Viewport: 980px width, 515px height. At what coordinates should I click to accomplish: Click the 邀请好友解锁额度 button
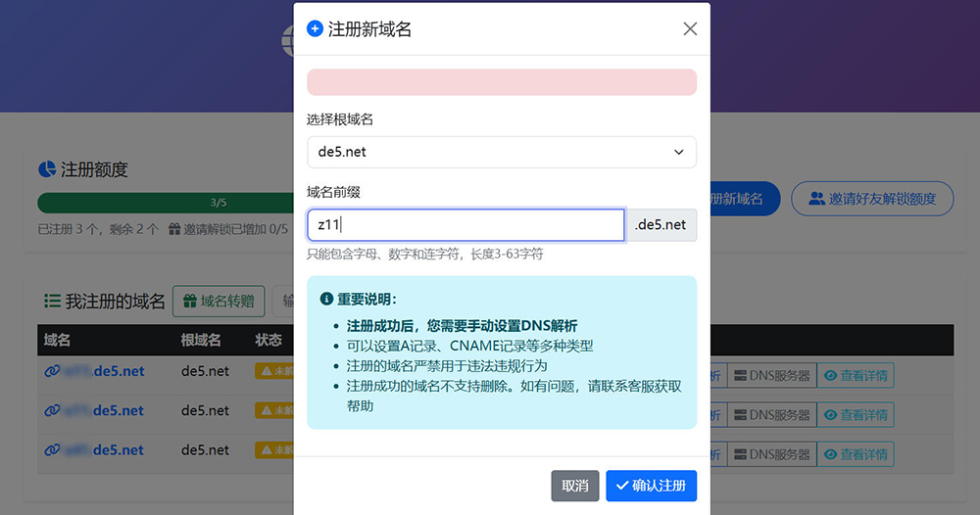pyautogui.click(x=871, y=199)
